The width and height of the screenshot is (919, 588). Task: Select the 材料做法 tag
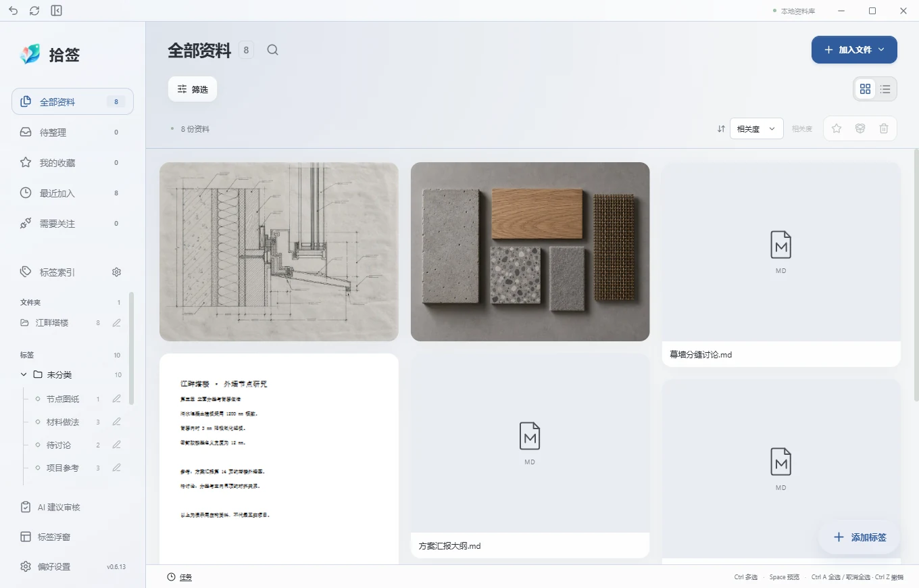(x=63, y=422)
